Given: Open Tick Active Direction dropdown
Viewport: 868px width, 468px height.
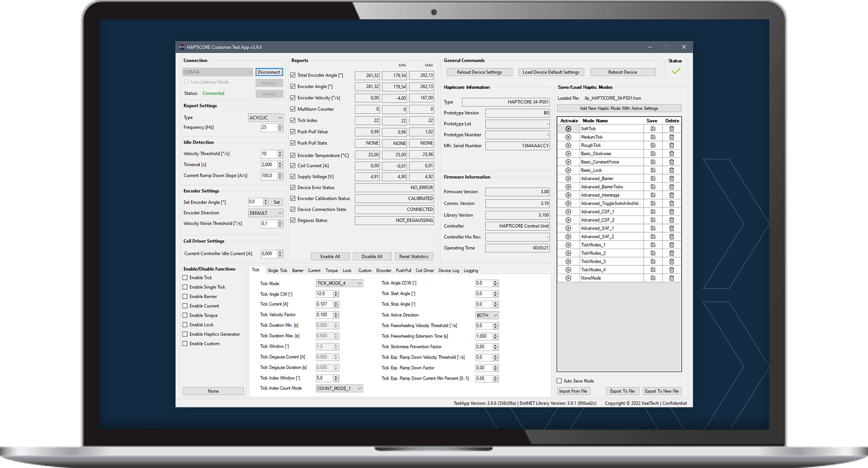Looking at the screenshot, I should click(487, 315).
